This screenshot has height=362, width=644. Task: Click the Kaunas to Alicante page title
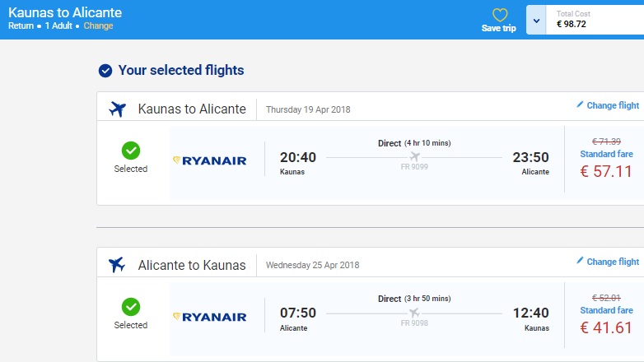(65, 12)
